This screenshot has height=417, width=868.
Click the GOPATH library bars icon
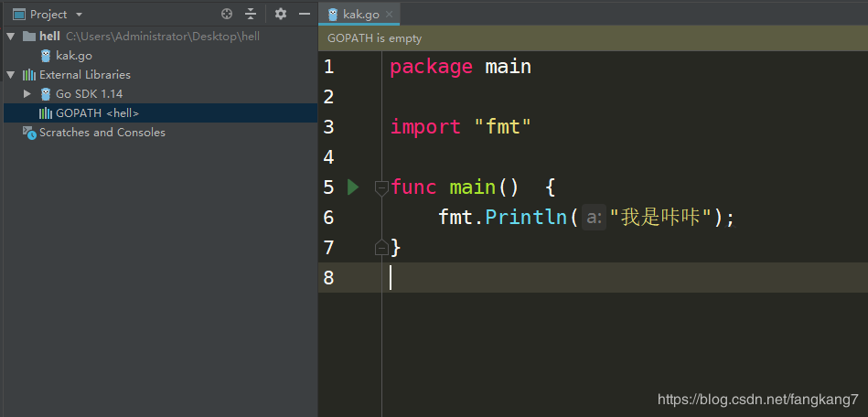46,113
